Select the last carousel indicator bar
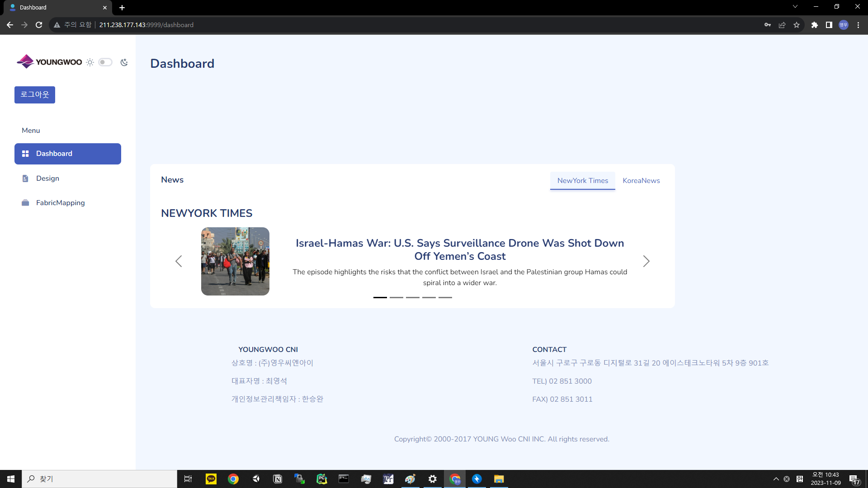 [x=445, y=297]
